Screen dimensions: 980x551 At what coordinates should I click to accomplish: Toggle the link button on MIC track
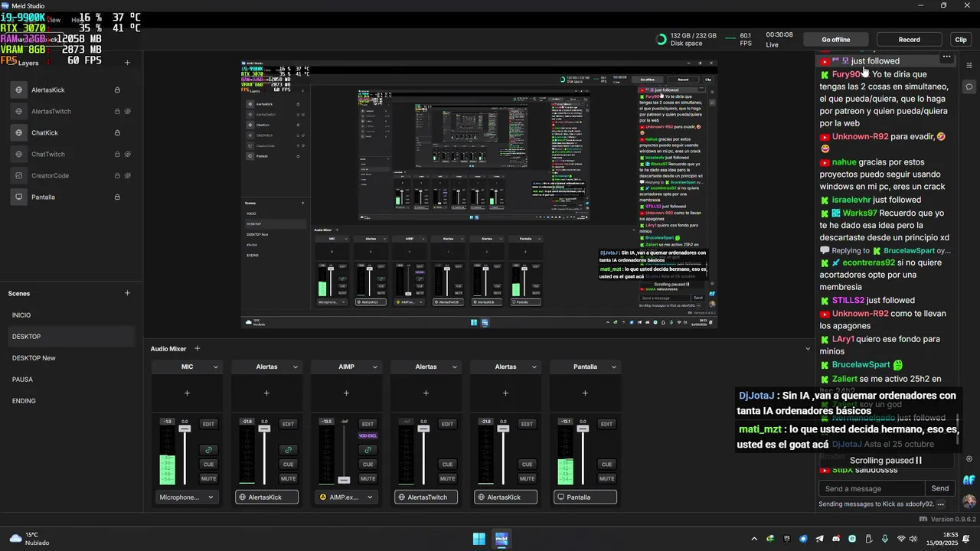pos(208,450)
